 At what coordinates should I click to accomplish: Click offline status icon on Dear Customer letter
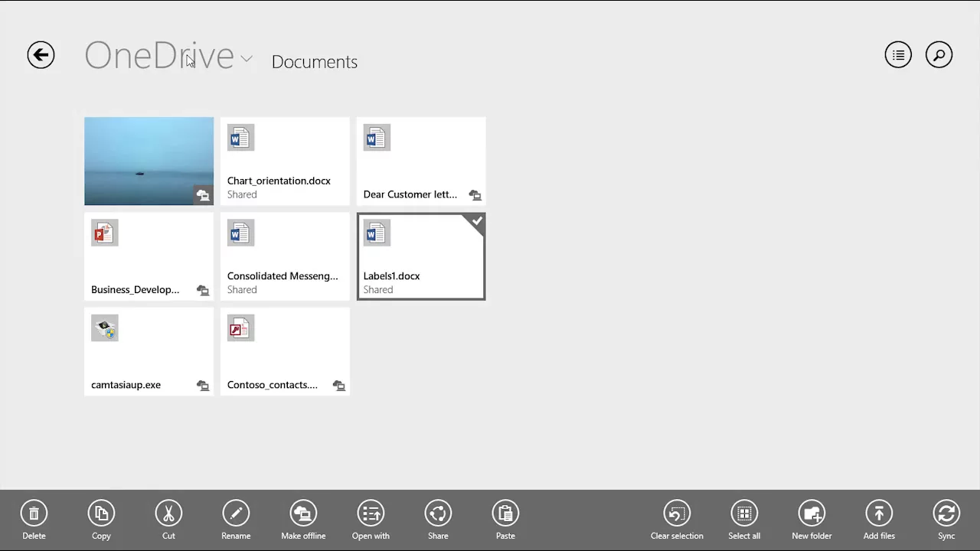(475, 195)
